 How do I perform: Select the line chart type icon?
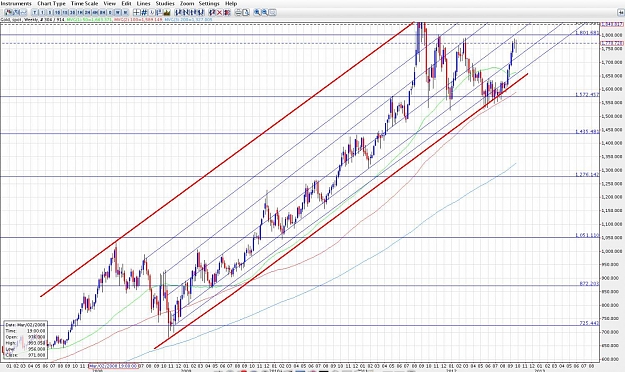coord(24,13)
